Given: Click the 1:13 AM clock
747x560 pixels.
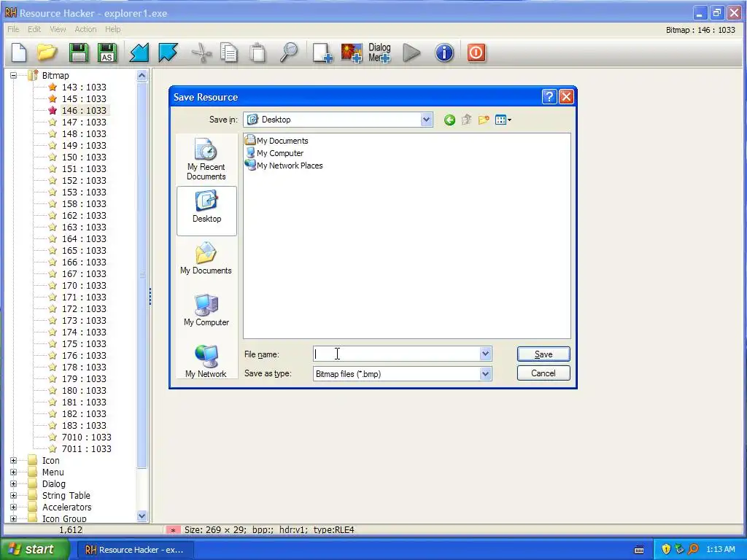Looking at the screenshot, I should [720, 550].
